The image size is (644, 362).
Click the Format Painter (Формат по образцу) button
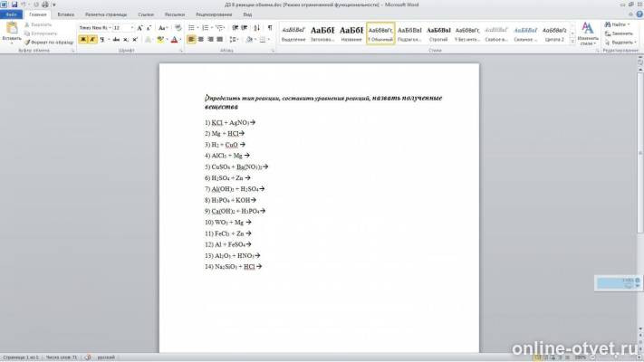(x=51, y=43)
